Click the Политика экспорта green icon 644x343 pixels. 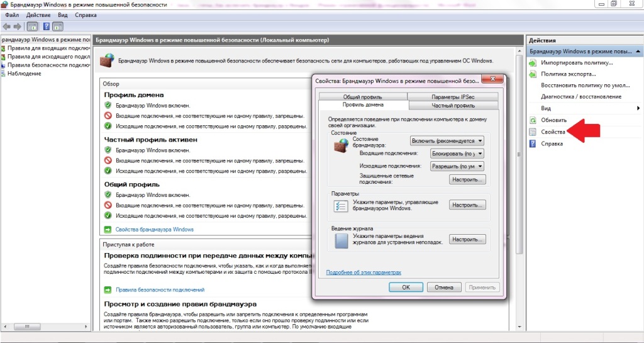533,74
